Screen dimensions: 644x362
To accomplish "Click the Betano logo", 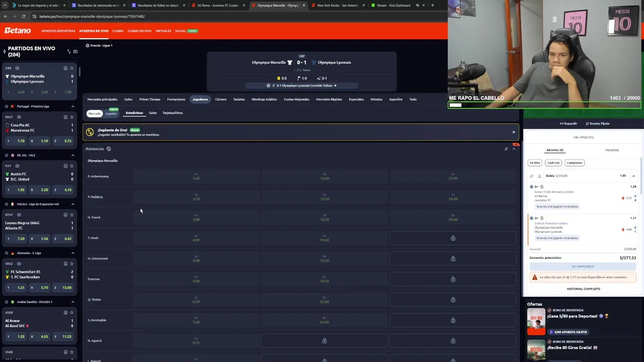I will (18, 31).
